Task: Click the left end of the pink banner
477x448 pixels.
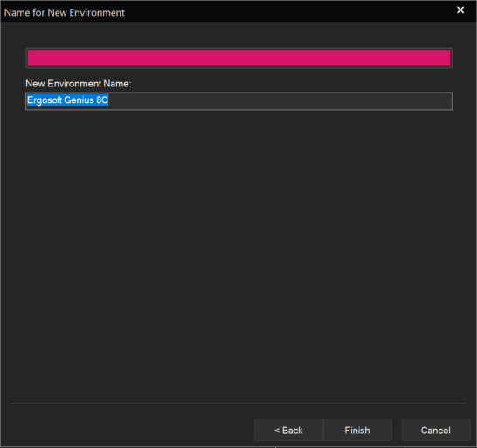Action: [33, 58]
